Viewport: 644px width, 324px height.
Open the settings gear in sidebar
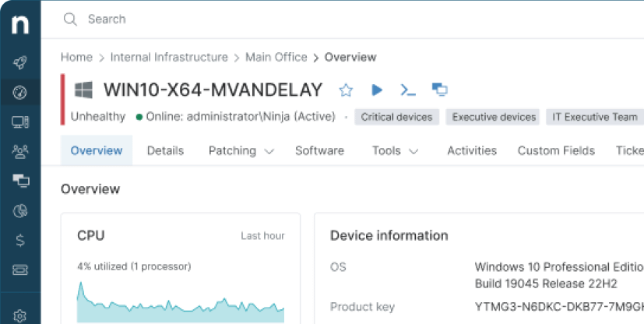[x=19, y=316]
